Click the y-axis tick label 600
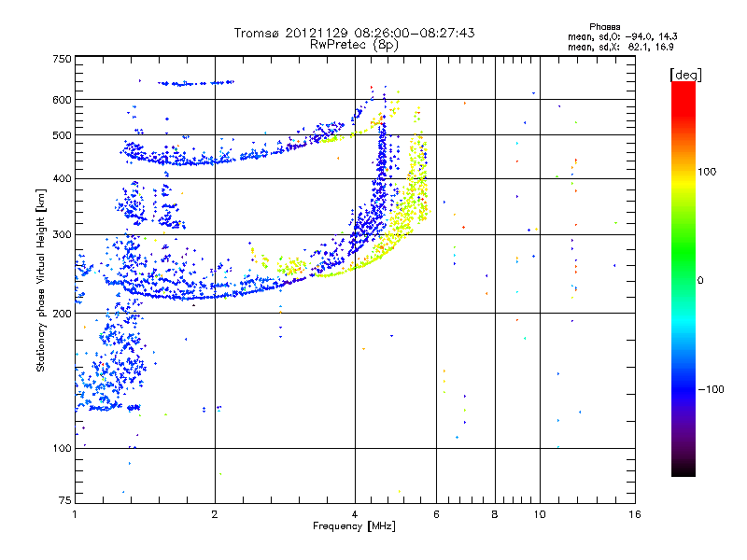Image resolution: width=747 pixels, height=560 pixels. point(63,100)
